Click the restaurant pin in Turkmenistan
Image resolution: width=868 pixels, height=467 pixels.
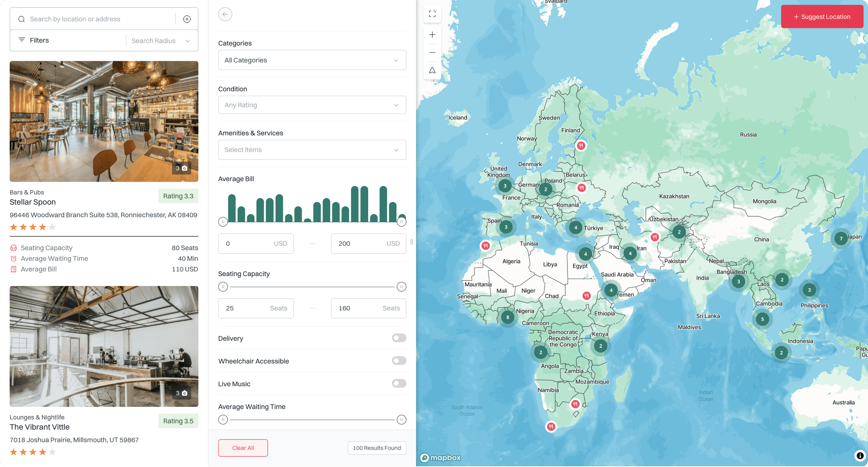pos(655,237)
